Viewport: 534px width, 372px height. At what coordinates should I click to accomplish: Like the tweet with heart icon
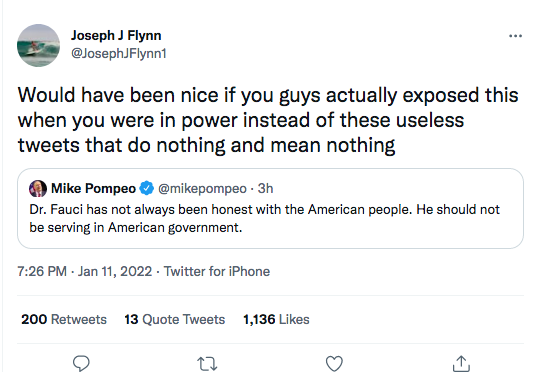(x=334, y=364)
